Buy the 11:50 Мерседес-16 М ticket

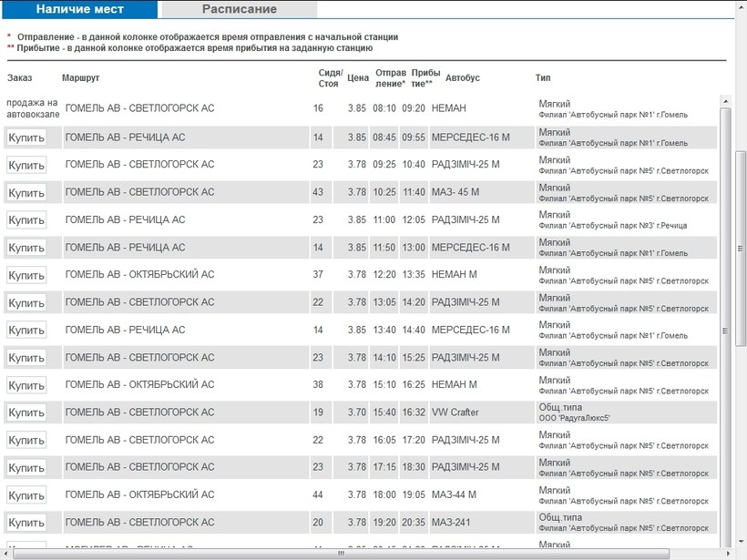(26, 248)
